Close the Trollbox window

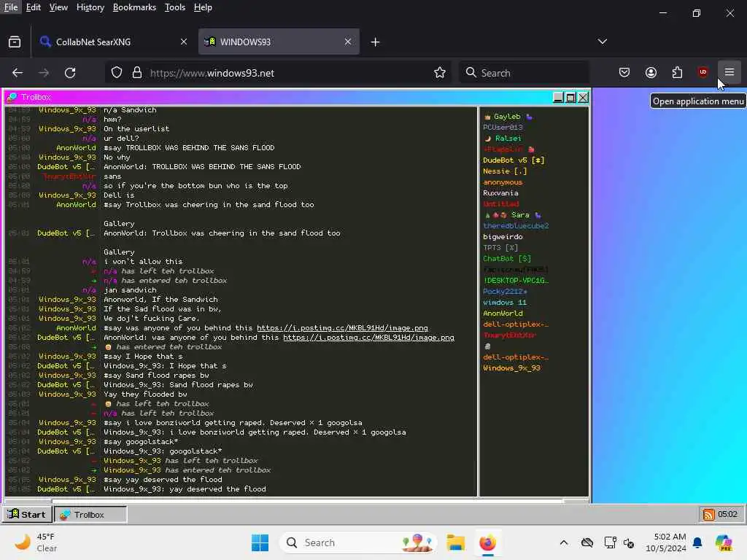pyautogui.click(x=583, y=97)
